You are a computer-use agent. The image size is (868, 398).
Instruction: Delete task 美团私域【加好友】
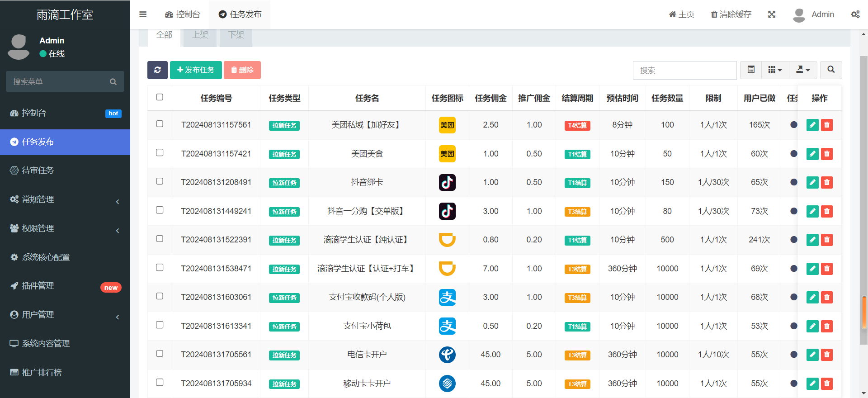[827, 125]
